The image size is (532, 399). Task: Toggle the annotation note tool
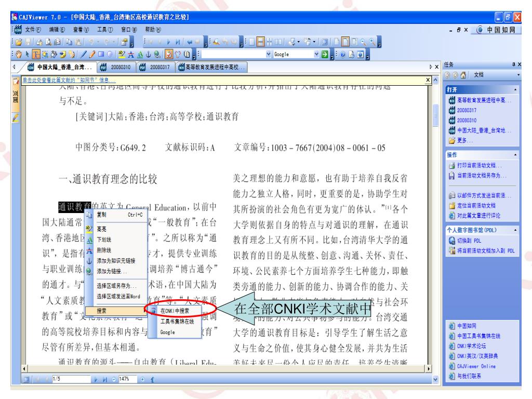169,54
